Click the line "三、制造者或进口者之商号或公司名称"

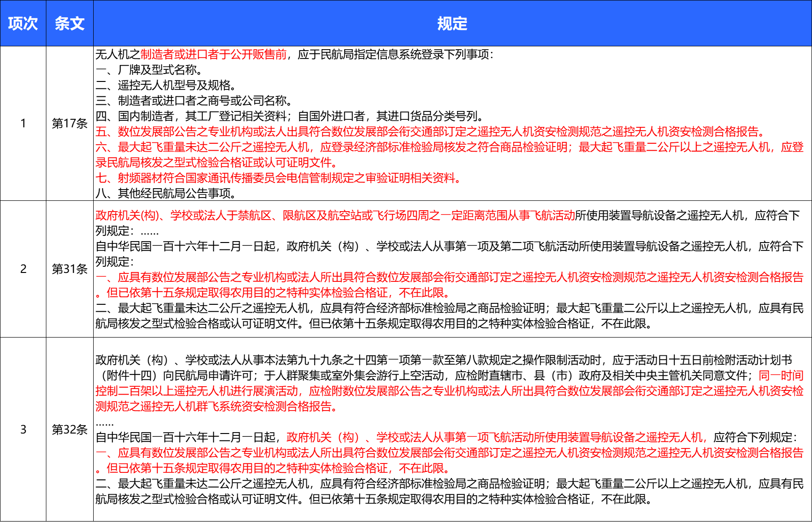coord(194,101)
